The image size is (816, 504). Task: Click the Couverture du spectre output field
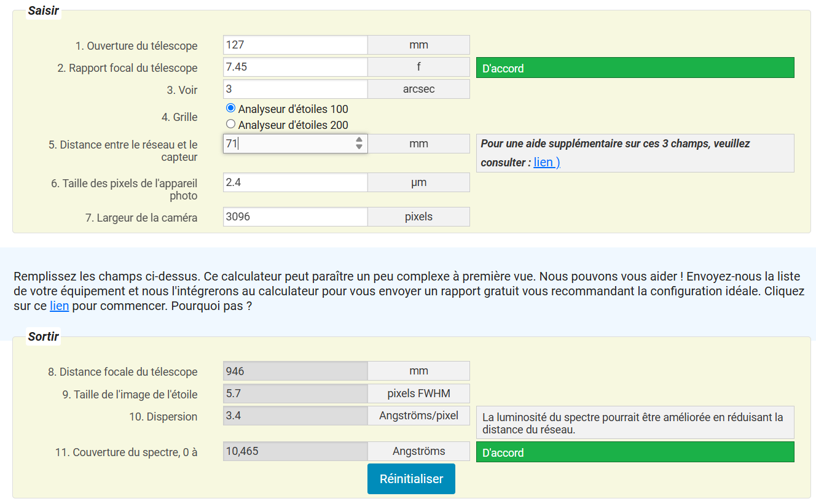pos(295,451)
